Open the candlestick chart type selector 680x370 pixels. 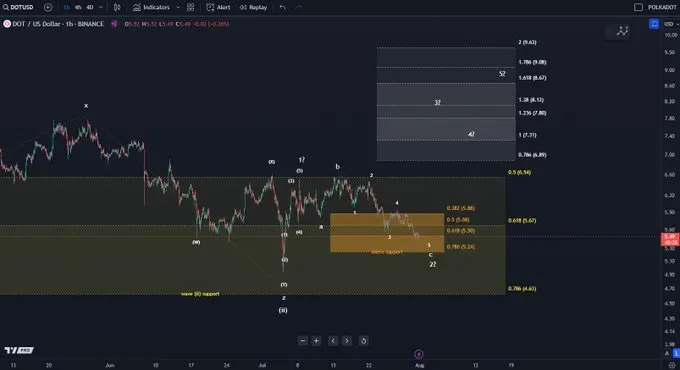coord(117,7)
